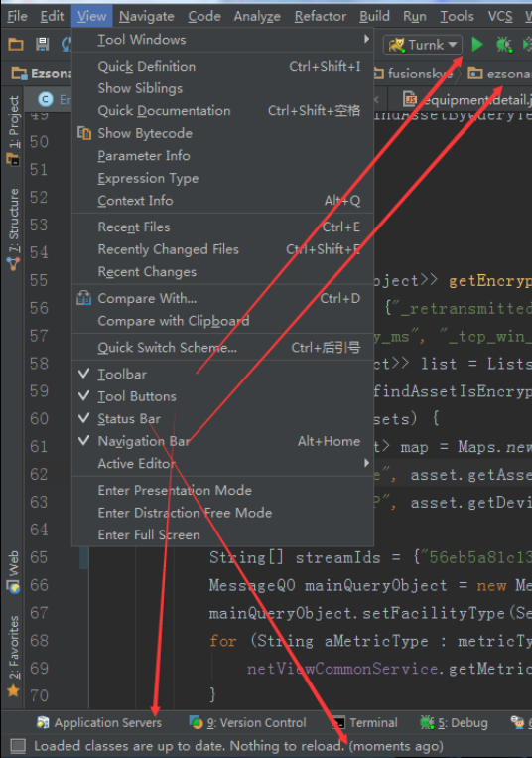Image resolution: width=532 pixels, height=758 pixels.
Task: Open project folder icon in toolbar
Action: point(16,45)
